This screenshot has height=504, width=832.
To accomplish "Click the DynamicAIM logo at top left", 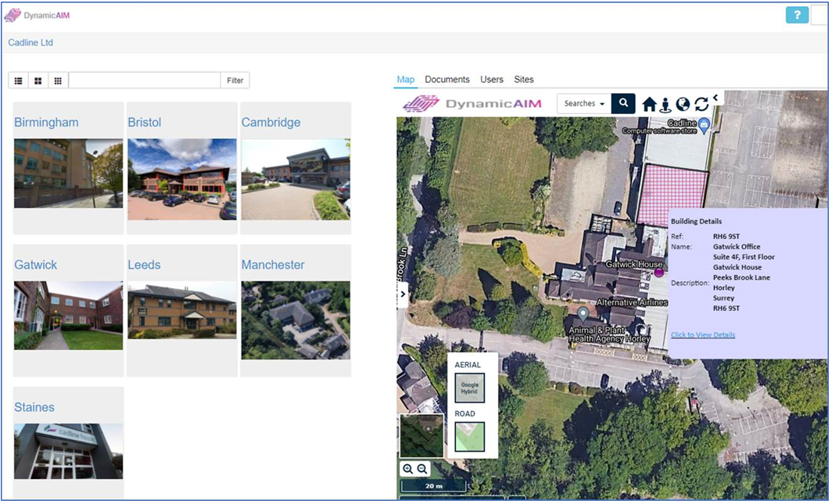I will [37, 16].
